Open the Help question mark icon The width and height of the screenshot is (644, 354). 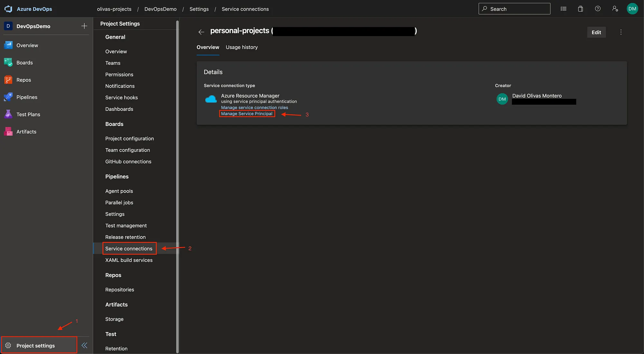point(598,9)
